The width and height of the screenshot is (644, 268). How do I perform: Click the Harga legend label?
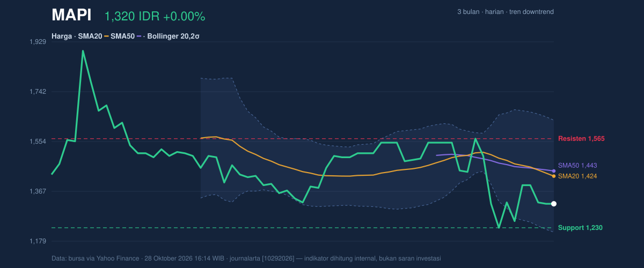[62, 36]
